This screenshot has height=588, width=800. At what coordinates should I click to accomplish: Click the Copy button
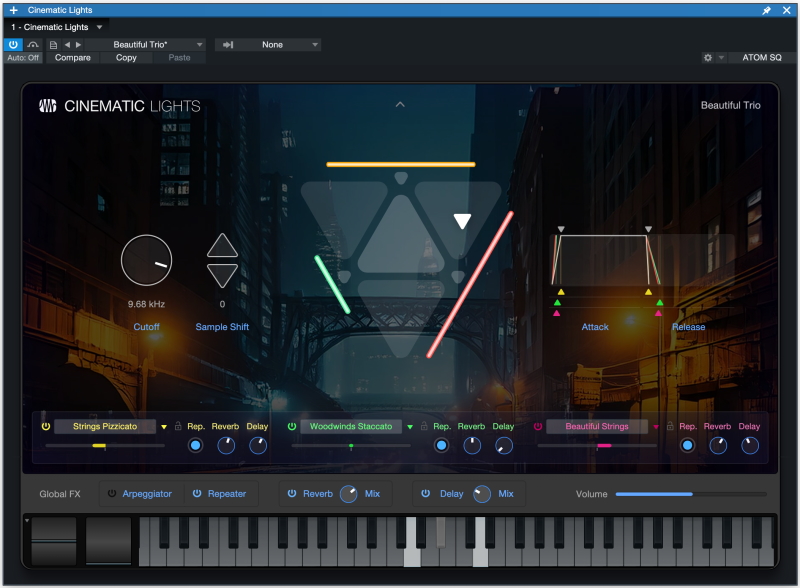pos(126,58)
